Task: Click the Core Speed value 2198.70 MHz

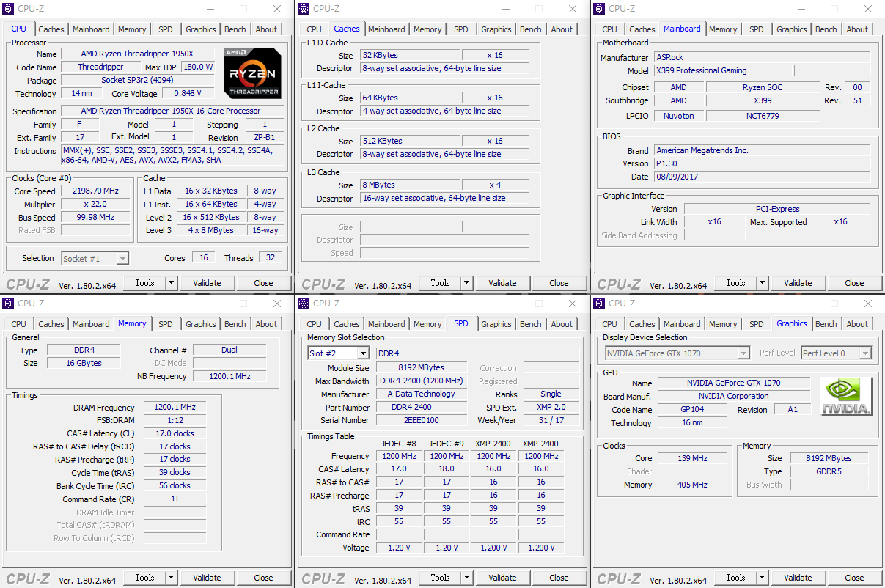Action: [95, 191]
